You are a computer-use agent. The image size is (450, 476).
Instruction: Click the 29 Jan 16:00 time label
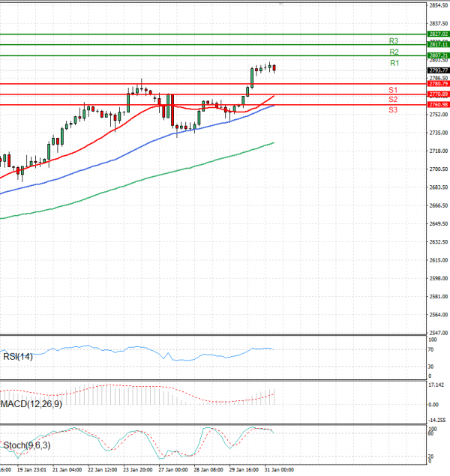click(244, 470)
